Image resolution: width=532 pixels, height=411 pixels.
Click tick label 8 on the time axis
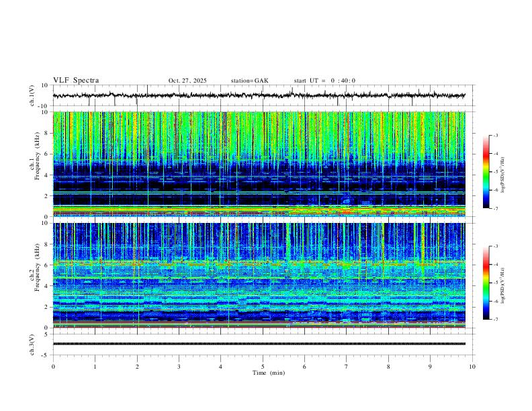pyautogui.click(x=388, y=367)
